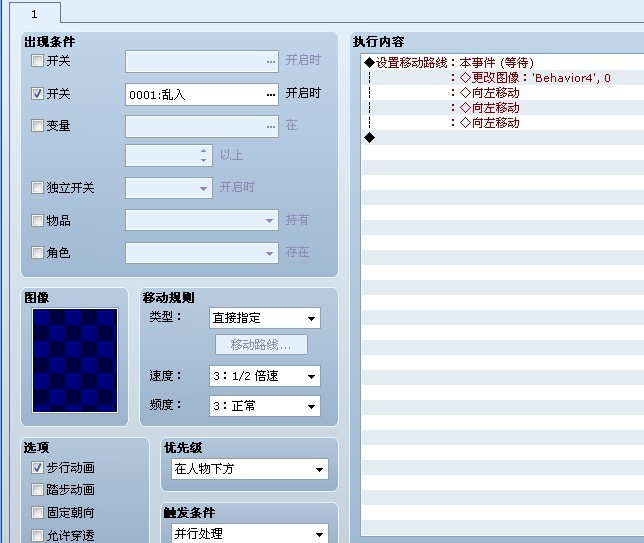Image resolution: width=644 pixels, height=543 pixels.
Task: Select the first 向左移动 command line
Action: (x=503, y=93)
